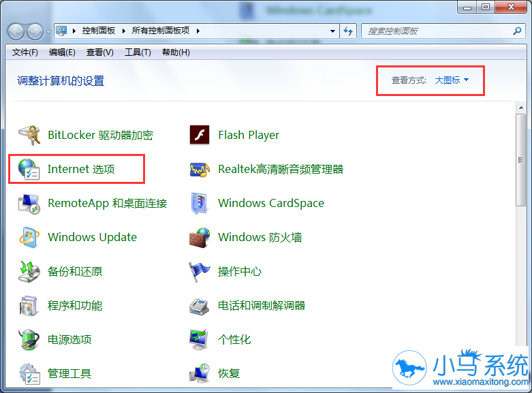Click the vertical scrollbar thumb
The height and width of the screenshot is (393, 532).
(520, 160)
